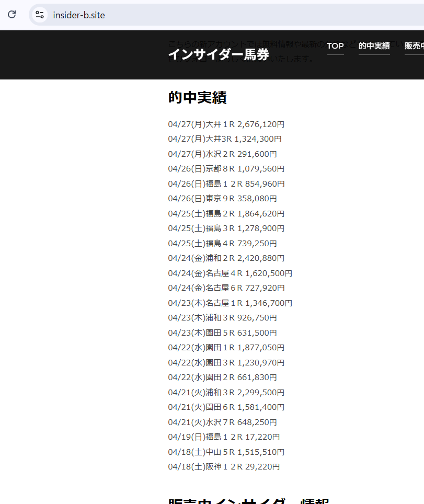Click the 的中実績 section heading
This screenshot has width=424, height=504.
[x=197, y=98]
